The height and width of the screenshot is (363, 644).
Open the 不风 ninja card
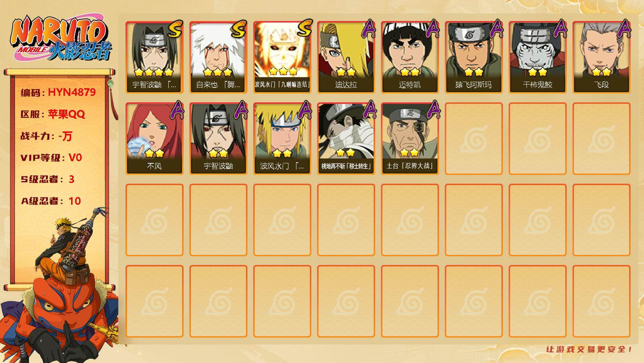154,139
